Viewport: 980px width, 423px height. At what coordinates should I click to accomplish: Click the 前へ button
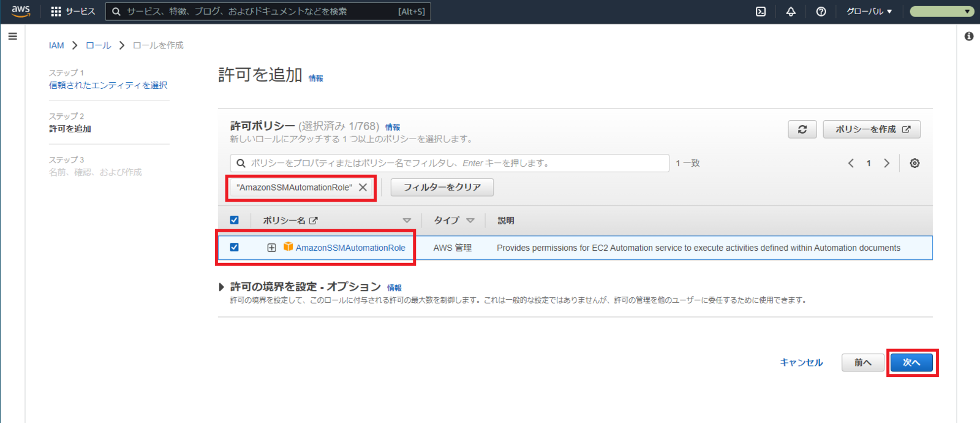863,362
